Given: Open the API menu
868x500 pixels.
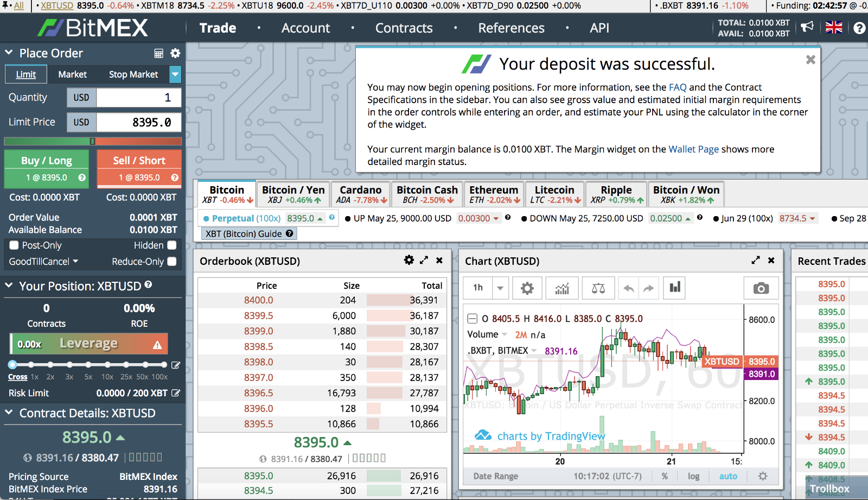Looking at the screenshot, I should pos(599,28).
